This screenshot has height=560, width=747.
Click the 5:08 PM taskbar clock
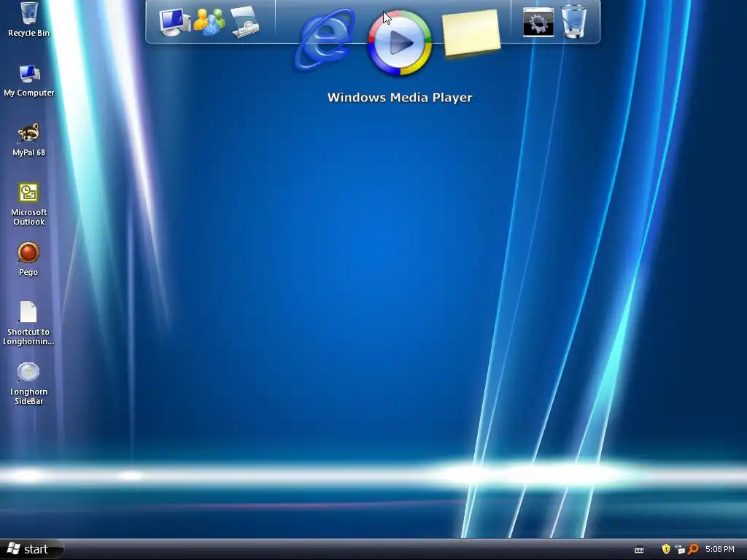[720, 550]
